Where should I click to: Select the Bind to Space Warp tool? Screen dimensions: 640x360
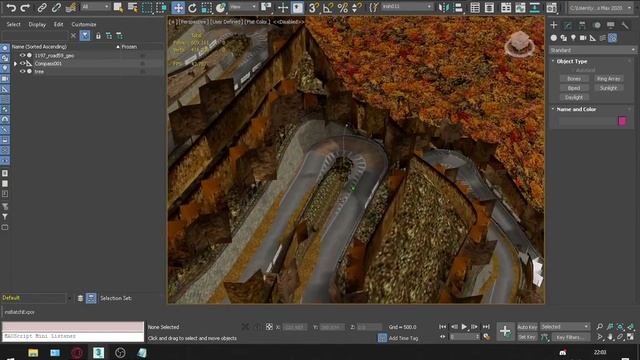(x=71, y=7)
